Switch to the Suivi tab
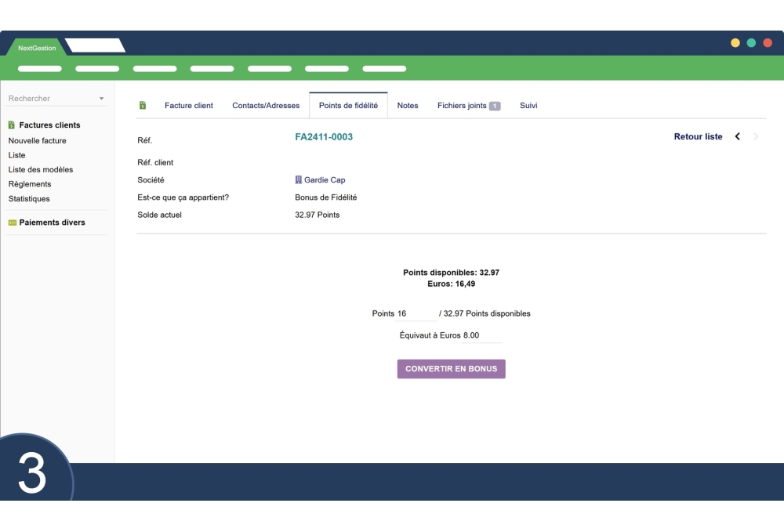 point(528,106)
